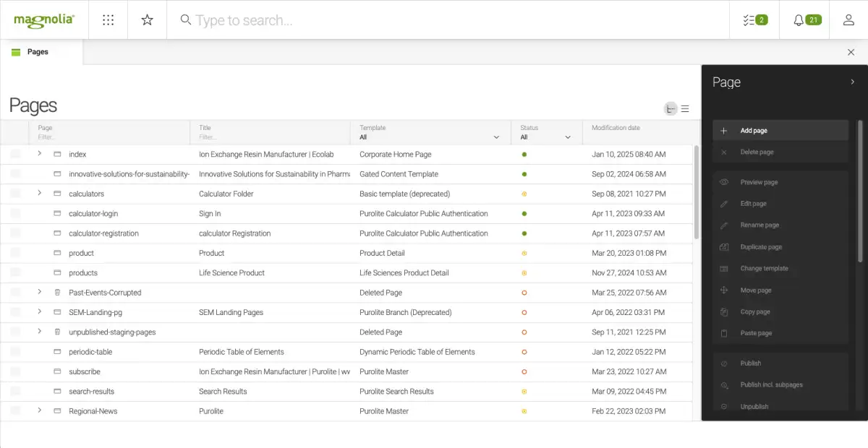868x448 pixels.
Task: Click trash icon of unpublished-staging-pages row
Action: point(57,332)
